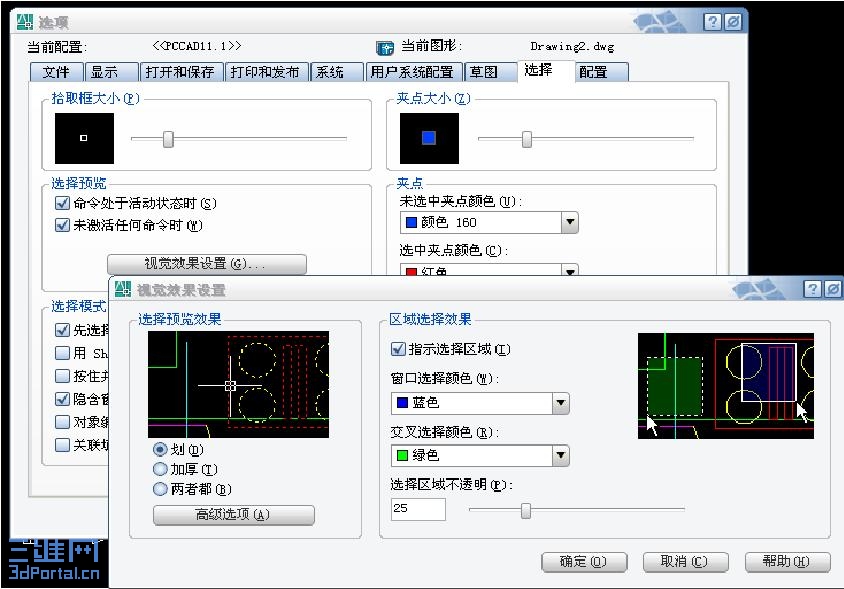Switch to the 文件 tab
This screenshot has width=844, height=589.
(57, 72)
